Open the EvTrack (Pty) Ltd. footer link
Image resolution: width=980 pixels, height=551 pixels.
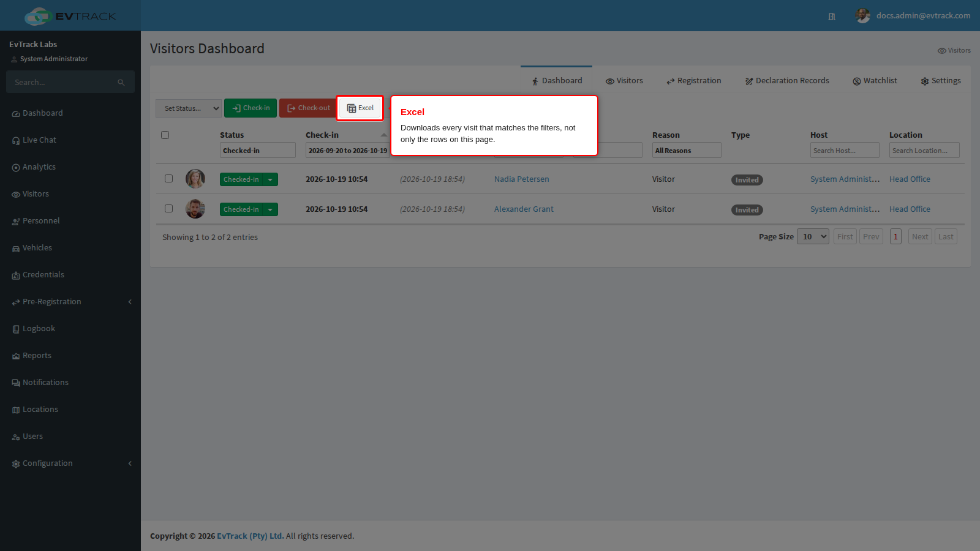pos(250,536)
